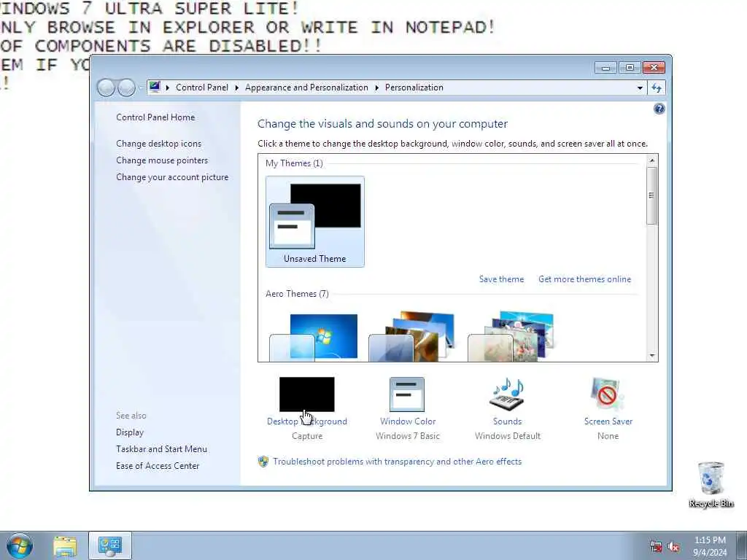747x560 pixels.
Task: Click the muted volume tray icon
Action: tap(673, 547)
